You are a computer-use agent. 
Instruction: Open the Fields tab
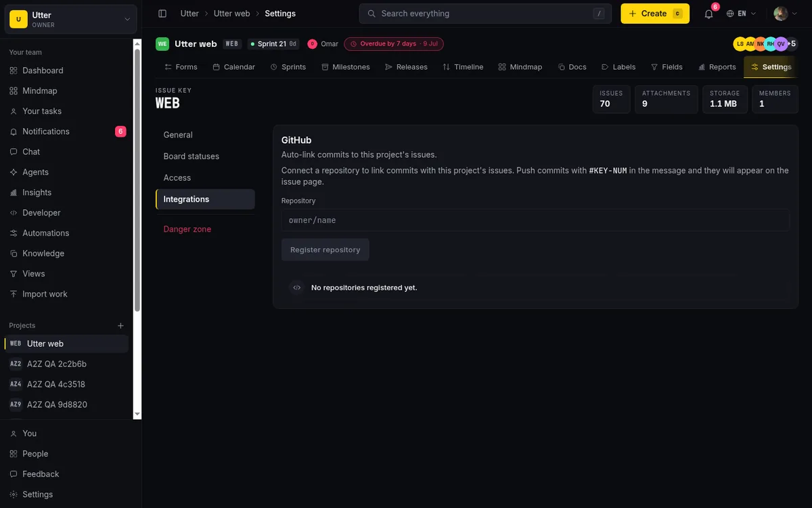click(667, 67)
